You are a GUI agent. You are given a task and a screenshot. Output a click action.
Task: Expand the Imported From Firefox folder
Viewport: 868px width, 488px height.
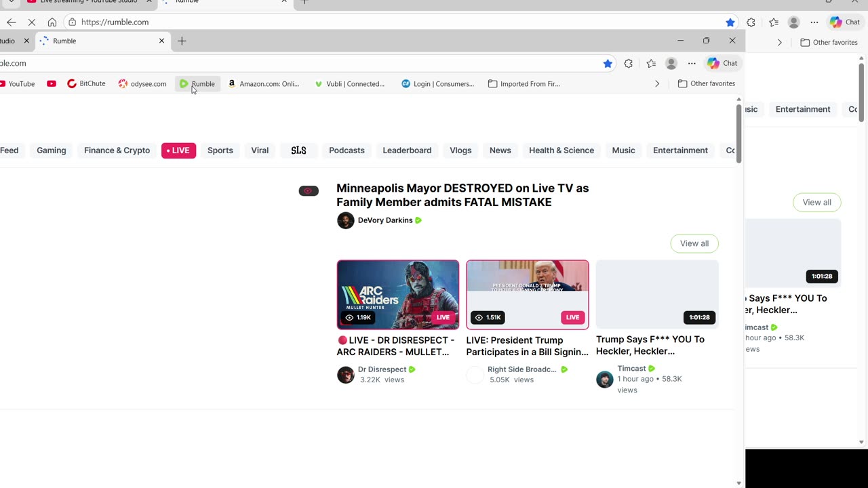(524, 84)
